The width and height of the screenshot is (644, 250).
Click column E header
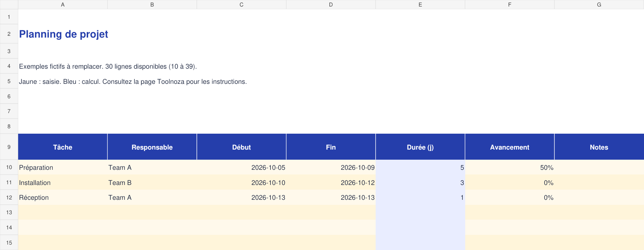tap(420, 5)
